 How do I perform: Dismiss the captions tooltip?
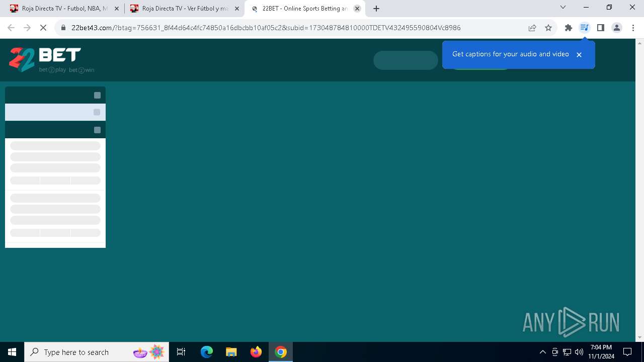click(x=579, y=54)
